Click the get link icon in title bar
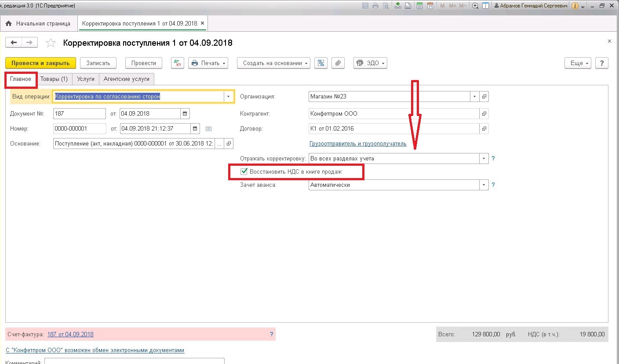This screenshot has width=619, height=364. [398, 6]
